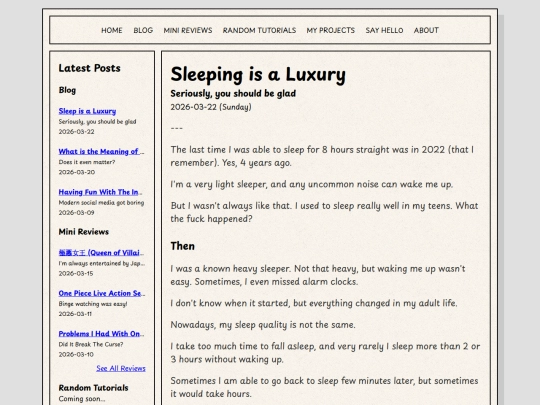
Task: Visit the ABOUT page
Action: tap(426, 30)
